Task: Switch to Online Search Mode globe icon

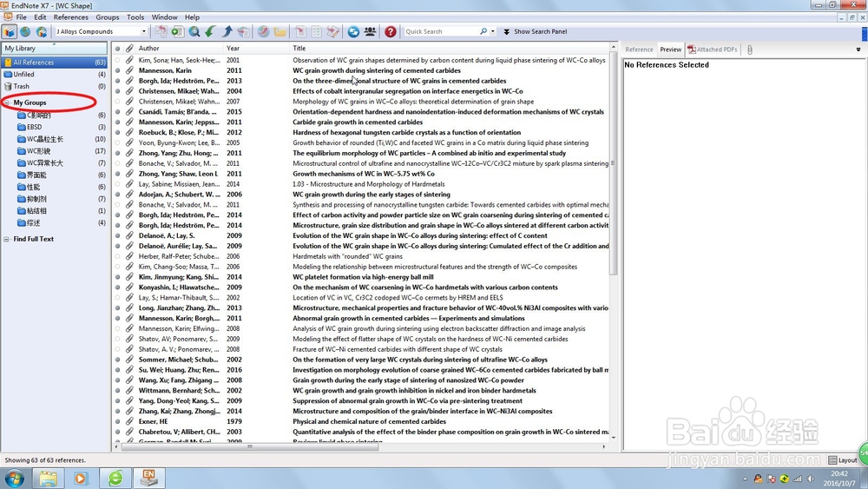Action: 25,31
